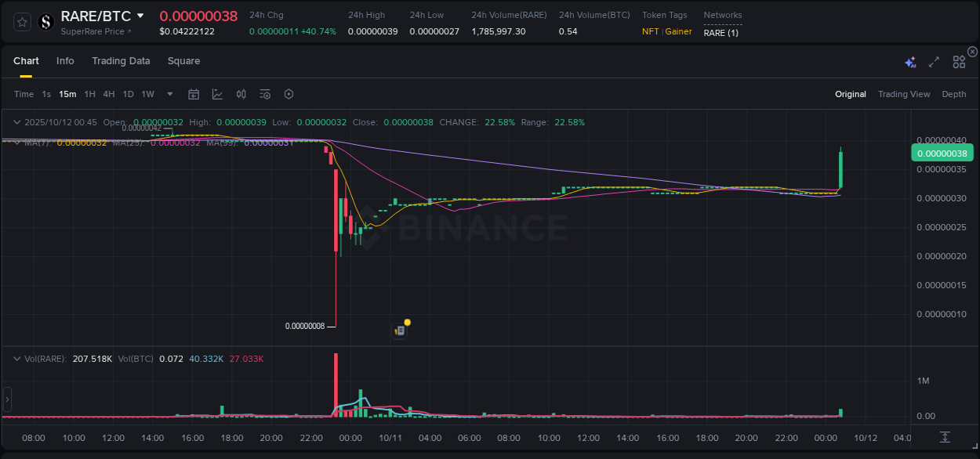Open the widgets layout icon near close button
Image resolution: width=980 pixels, height=459 pixels.
[x=959, y=61]
